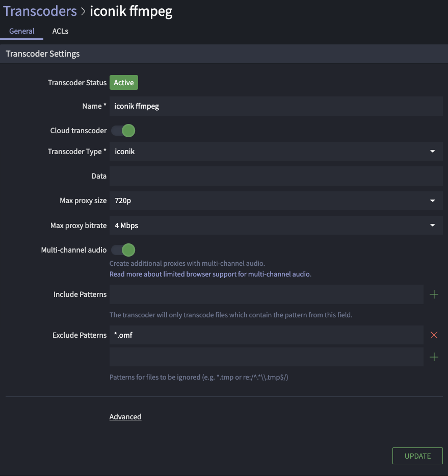The height and width of the screenshot is (476, 448).
Task: Click the green Active status badge
Action: (123, 83)
